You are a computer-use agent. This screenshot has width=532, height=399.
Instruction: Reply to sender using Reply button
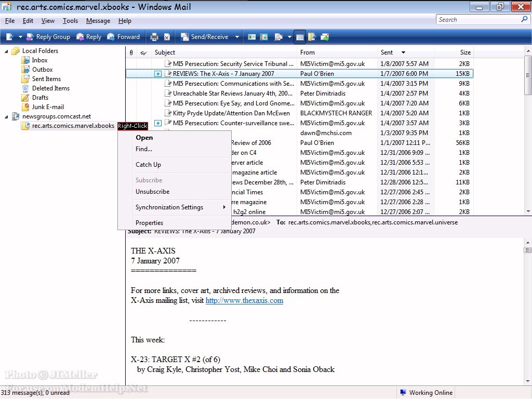[89, 37]
